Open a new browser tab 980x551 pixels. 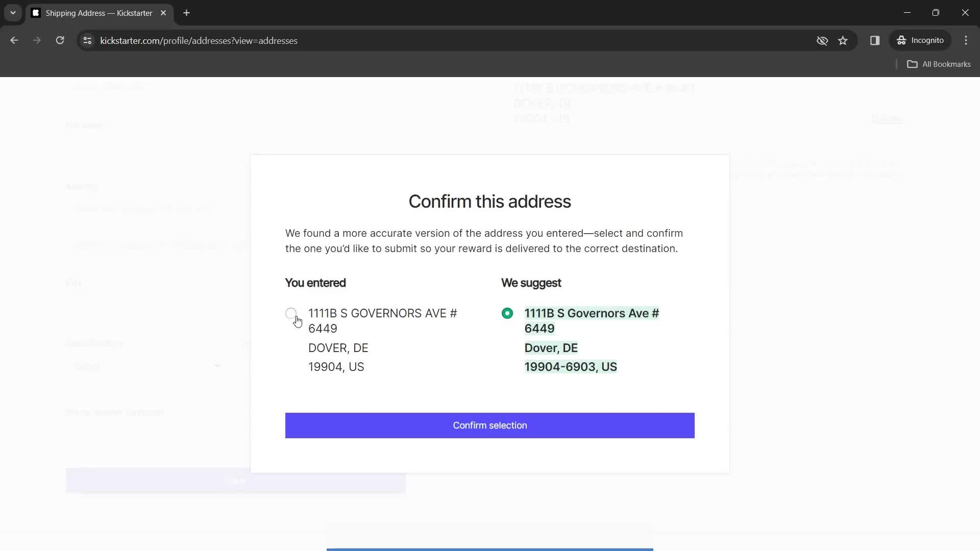click(186, 13)
